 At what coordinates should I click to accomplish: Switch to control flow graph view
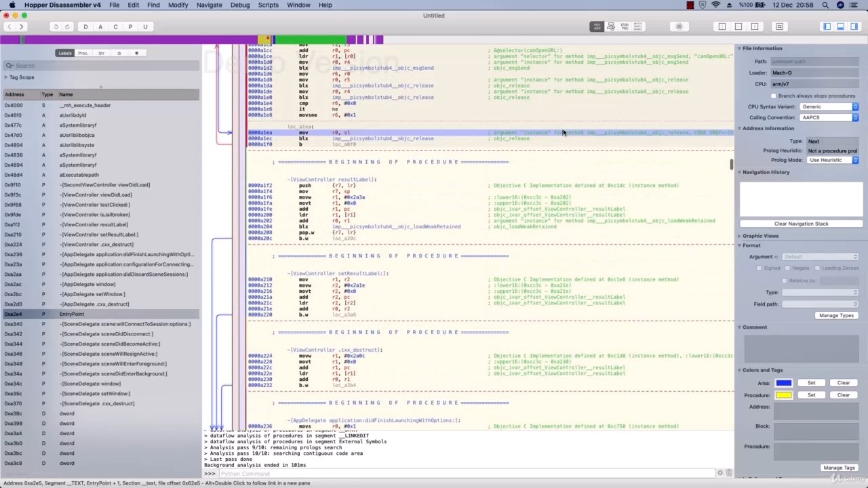pyautogui.click(x=611, y=26)
